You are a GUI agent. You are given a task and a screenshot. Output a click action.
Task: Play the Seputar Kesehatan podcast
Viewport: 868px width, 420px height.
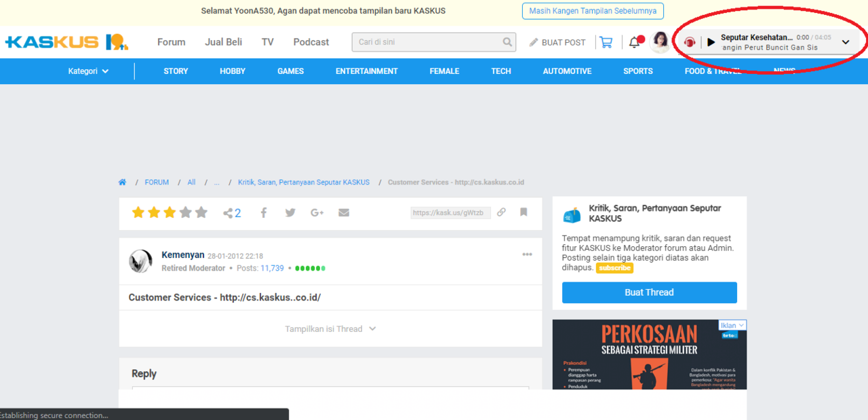coord(711,42)
